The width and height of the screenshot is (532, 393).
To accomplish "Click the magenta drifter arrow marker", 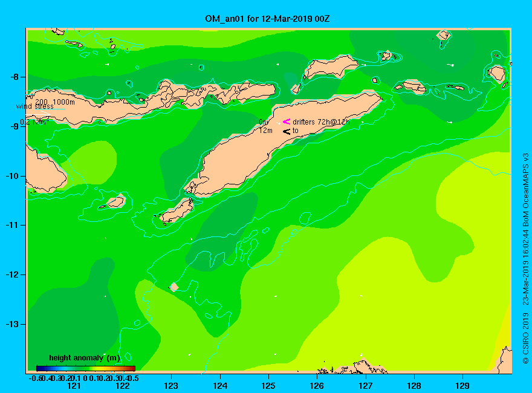I will pos(287,122).
